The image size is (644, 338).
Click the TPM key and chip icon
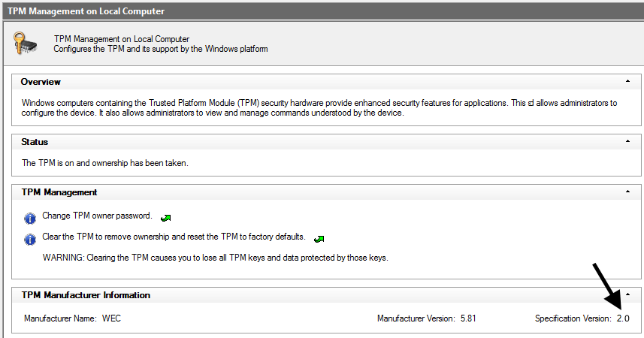coord(26,43)
